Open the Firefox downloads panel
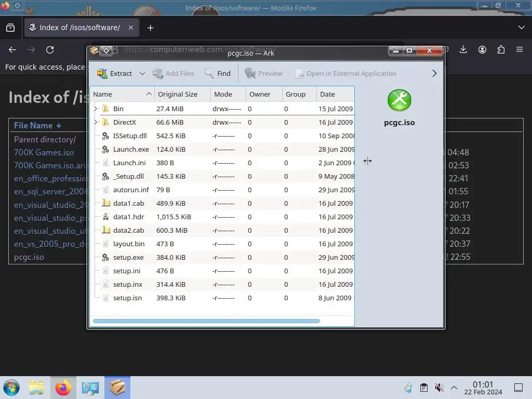This screenshot has width=532, height=399. [463, 49]
